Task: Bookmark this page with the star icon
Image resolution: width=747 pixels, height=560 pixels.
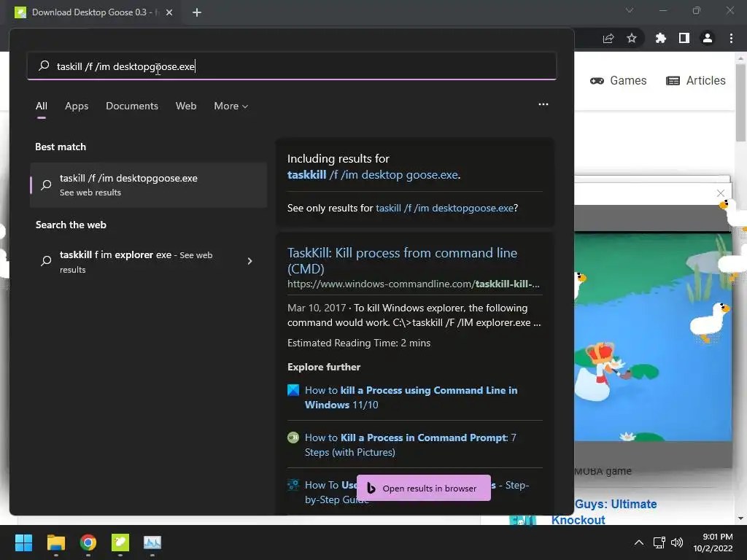Action: (x=632, y=38)
